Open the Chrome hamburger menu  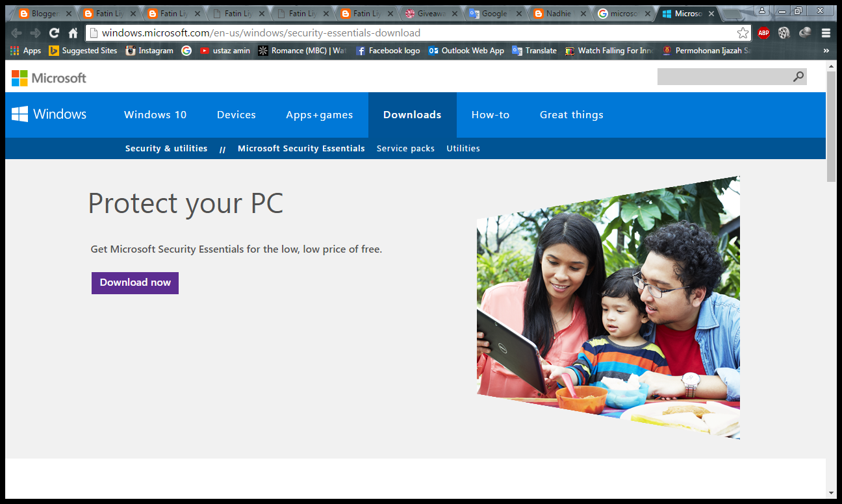[x=826, y=32]
